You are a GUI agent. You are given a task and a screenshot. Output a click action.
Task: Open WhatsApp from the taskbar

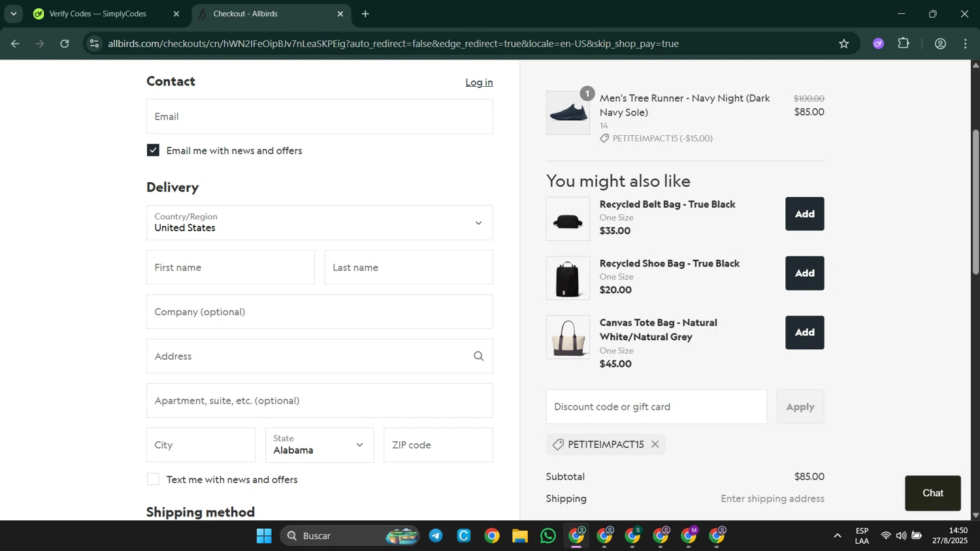548,536
